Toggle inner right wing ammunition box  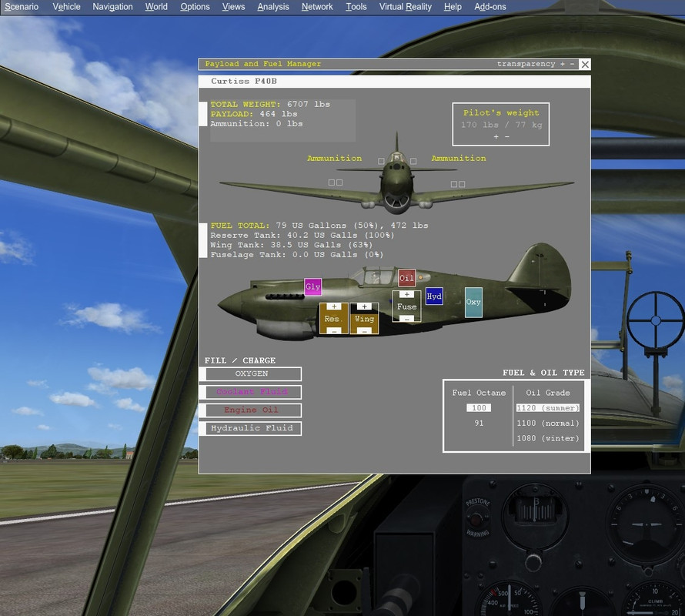[x=454, y=184]
